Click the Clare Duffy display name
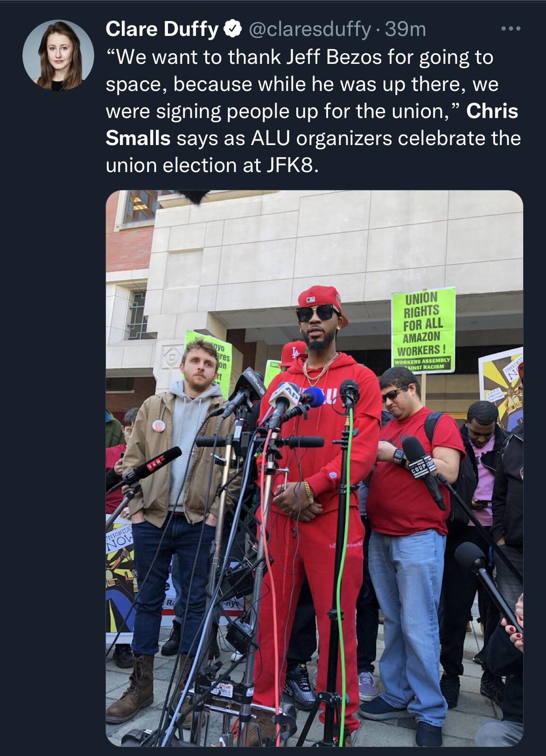This screenshot has height=756, width=546. pos(162,29)
